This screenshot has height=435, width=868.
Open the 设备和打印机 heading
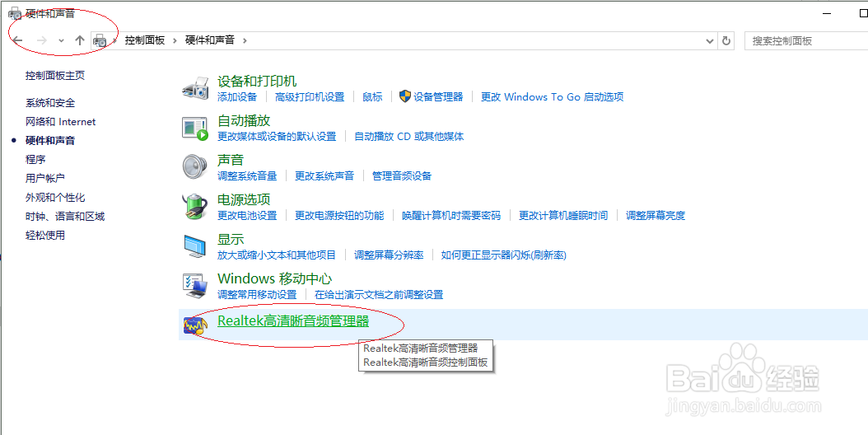coord(258,81)
